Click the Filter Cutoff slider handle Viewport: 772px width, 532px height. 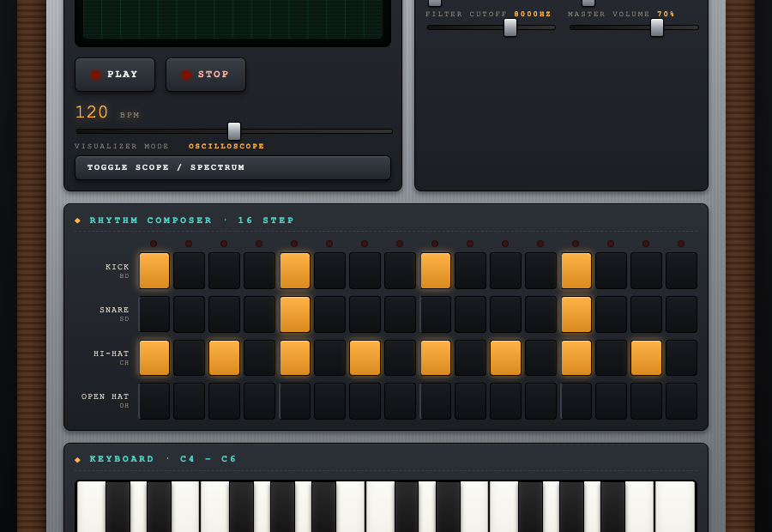click(x=510, y=27)
